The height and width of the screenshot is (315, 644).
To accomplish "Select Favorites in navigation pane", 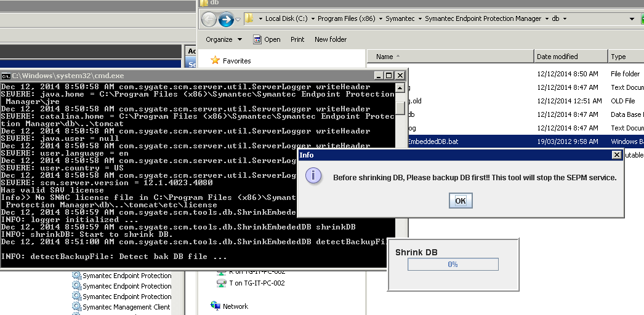I will point(236,61).
